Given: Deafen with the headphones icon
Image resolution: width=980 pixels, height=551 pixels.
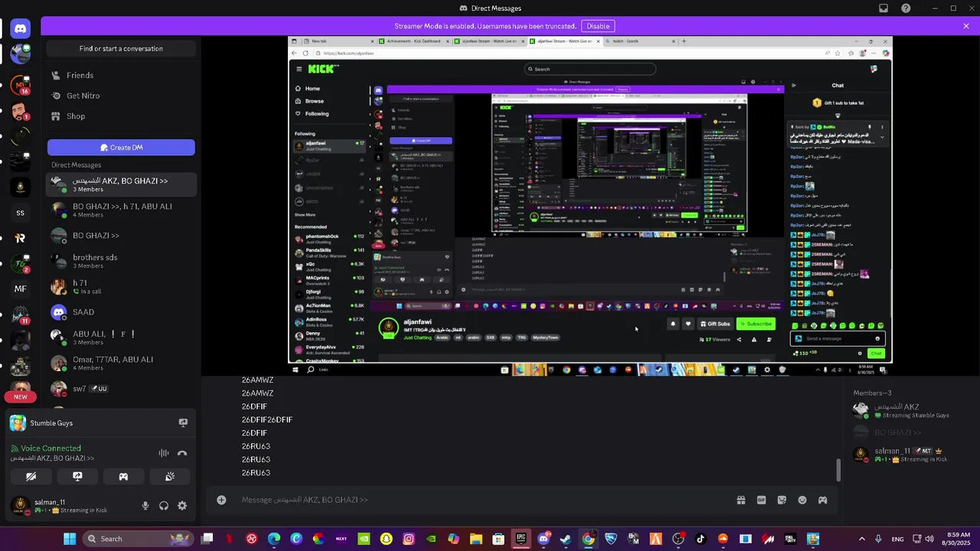Looking at the screenshot, I should [x=164, y=506].
